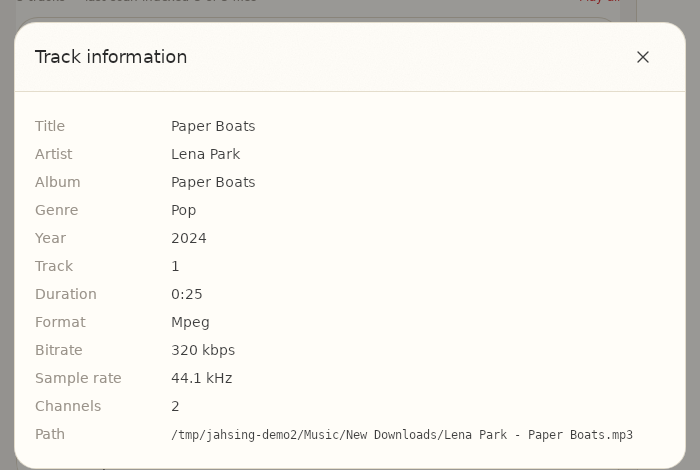The image size is (700, 470).
Task: Select the title value 'Paper Boats'
Action: pyautogui.click(x=213, y=126)
